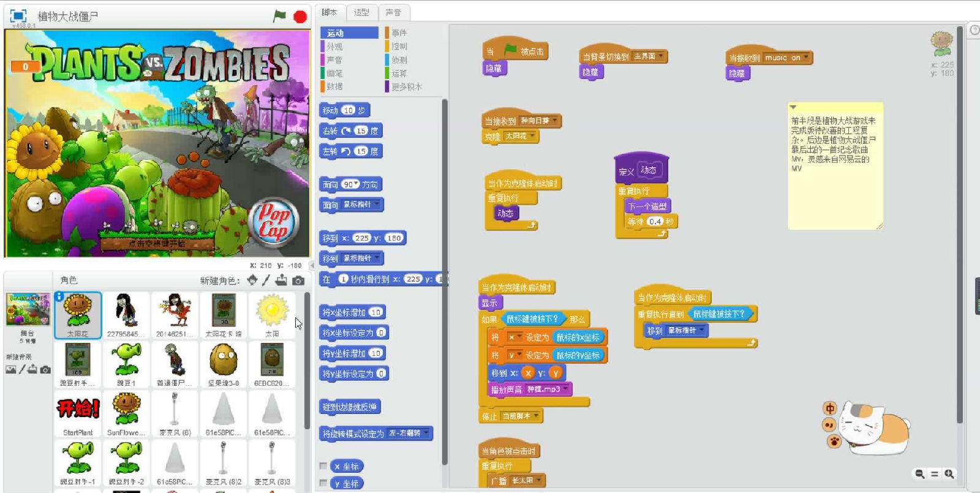Open 鼠标指针 dropdown in 移到 palette block
The width and height of the screenshot is (980, 493).
click(x=376, y=258)
